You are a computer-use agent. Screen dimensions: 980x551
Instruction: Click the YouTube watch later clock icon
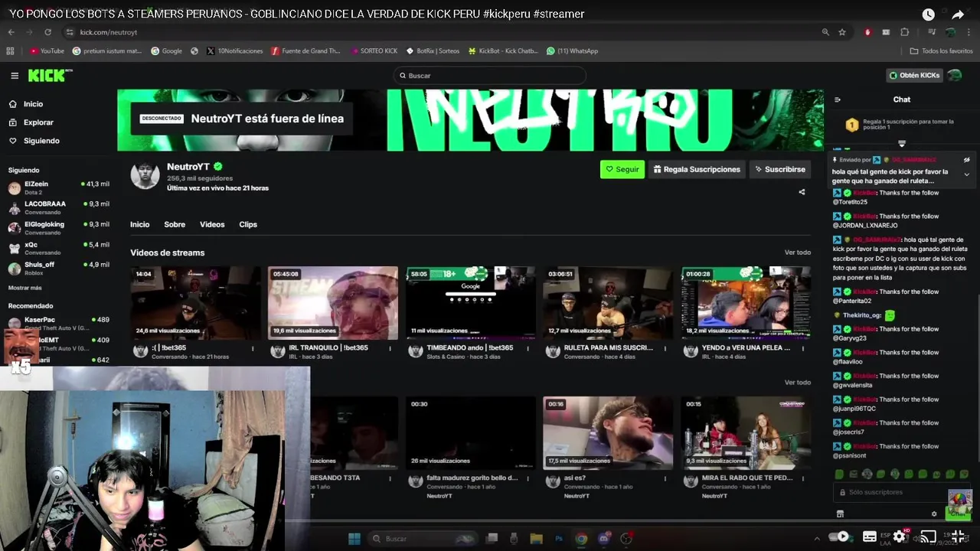coord(928,15)
